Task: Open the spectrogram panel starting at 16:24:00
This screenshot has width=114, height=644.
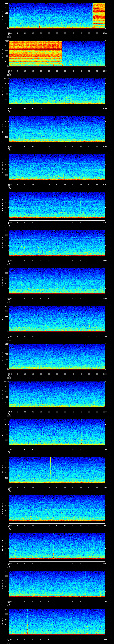Action: point(57,394)
